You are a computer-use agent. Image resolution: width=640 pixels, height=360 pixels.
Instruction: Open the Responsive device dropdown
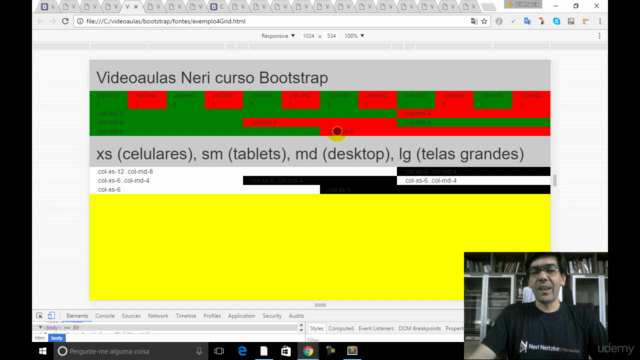(x=278, y=36)
